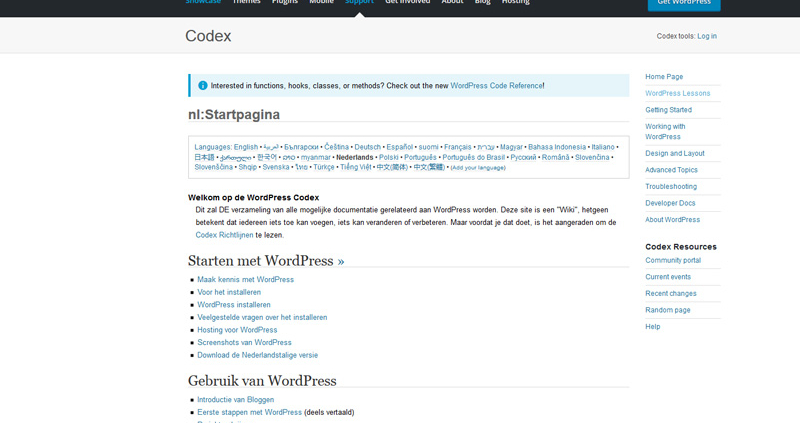Open the Troubleshooting sidebar link
The image size is (800, 423).
point(671,186)
